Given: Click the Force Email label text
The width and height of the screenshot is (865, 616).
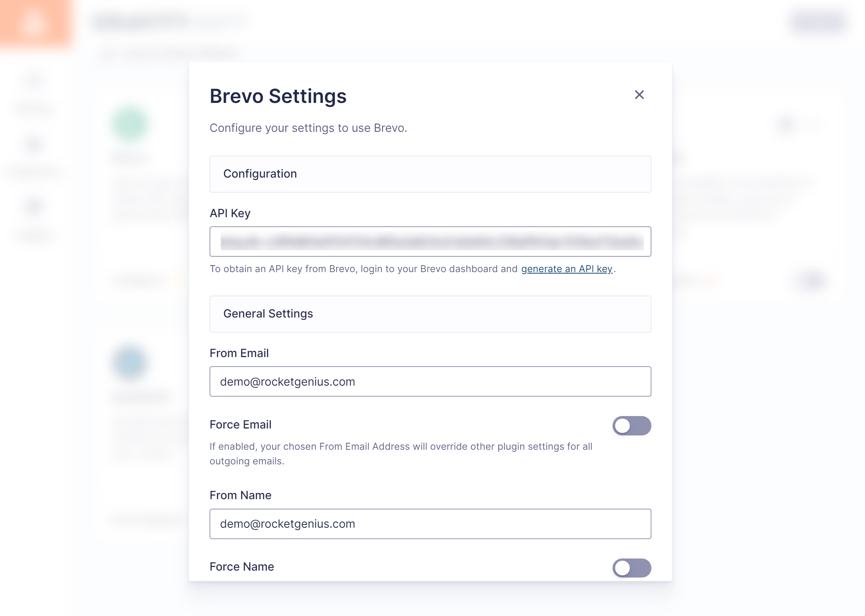Looking at the screenshot, I should [x=241, y=424].
